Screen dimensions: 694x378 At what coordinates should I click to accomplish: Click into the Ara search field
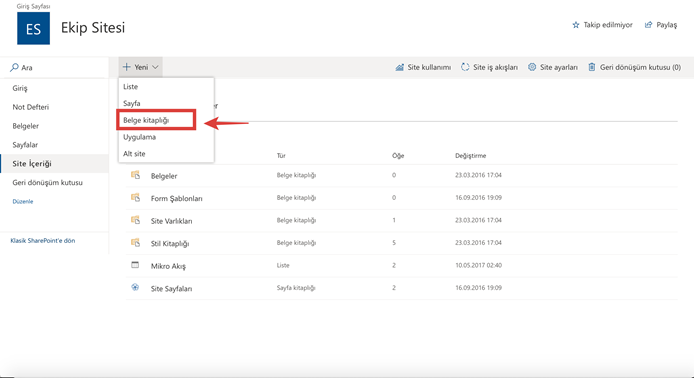point(54,68)
